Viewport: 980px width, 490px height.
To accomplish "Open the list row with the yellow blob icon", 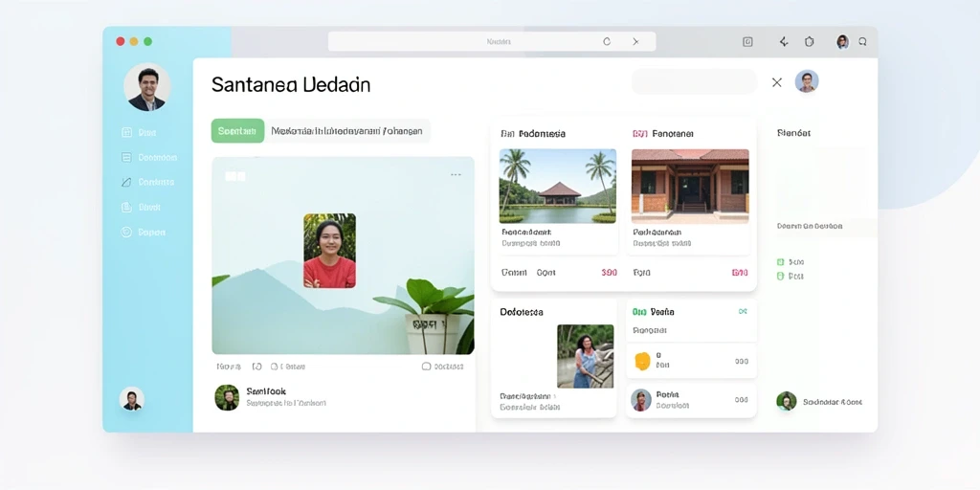I will coord(691,361).
